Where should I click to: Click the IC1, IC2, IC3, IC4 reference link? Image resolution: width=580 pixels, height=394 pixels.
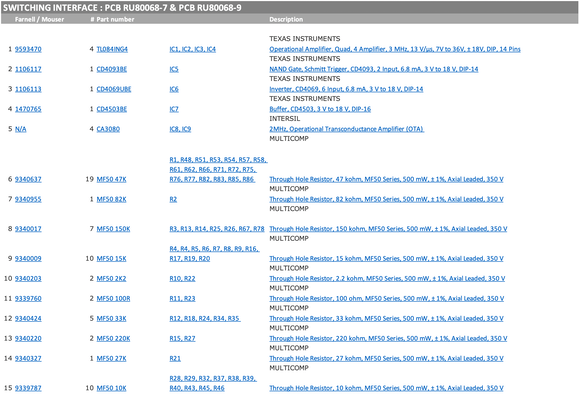point(193,49)
